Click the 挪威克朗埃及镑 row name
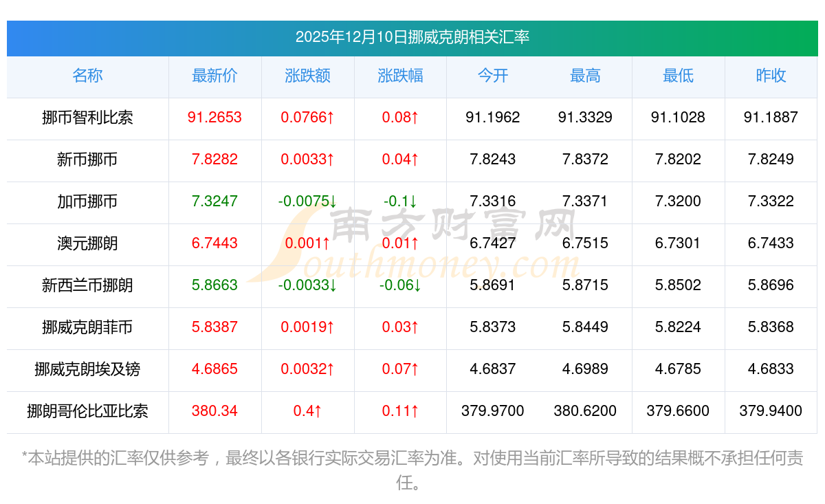Screen dimensions: 825x504 (x=87, y=369)
